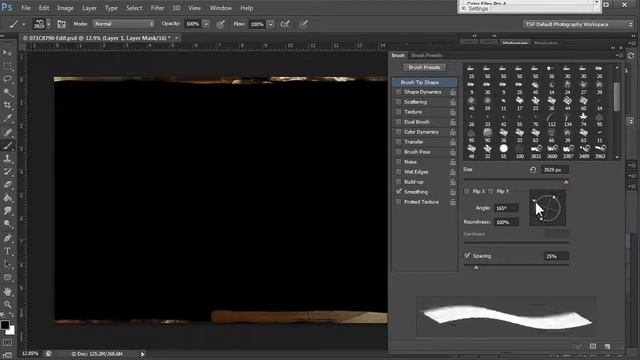Select the Crop tool
The height and width of the screenshot is (360, 640).
click(7, 105)
